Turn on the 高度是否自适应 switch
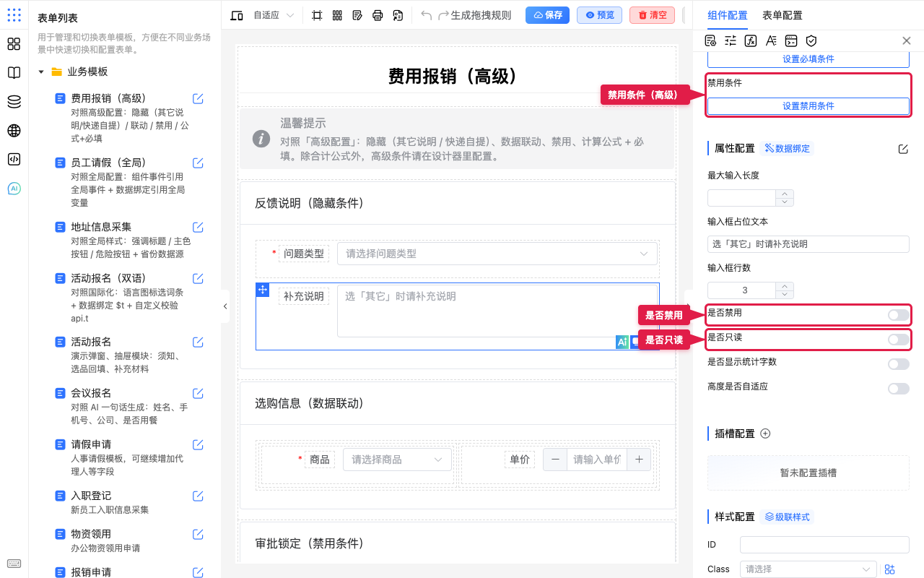924x578 pixels. pyautogui.click(x=899, y=389)
